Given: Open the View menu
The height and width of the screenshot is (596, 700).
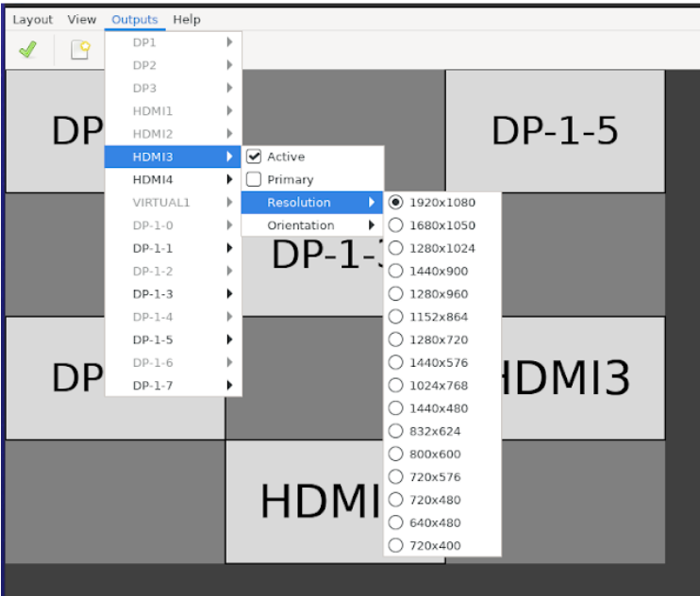Looking at the screenshot, I should point(82,20).
